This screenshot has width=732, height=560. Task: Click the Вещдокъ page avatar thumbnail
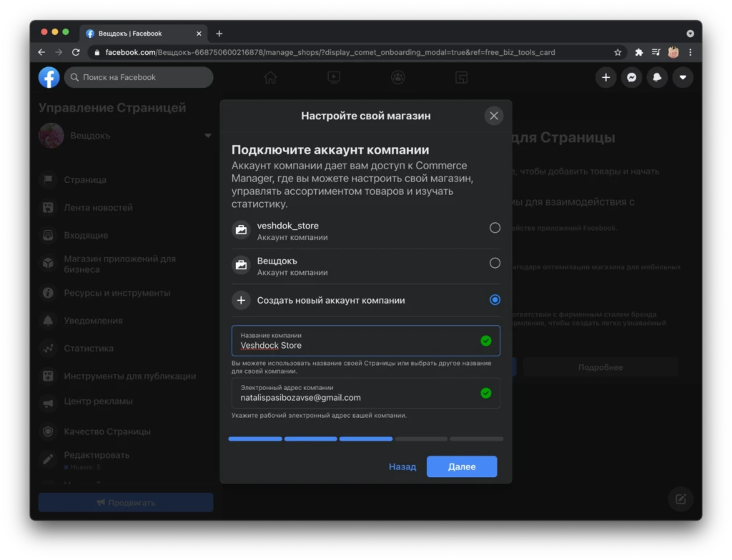51,136
